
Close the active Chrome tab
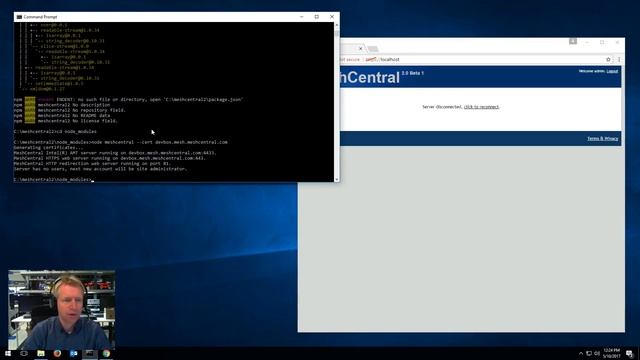360,49
